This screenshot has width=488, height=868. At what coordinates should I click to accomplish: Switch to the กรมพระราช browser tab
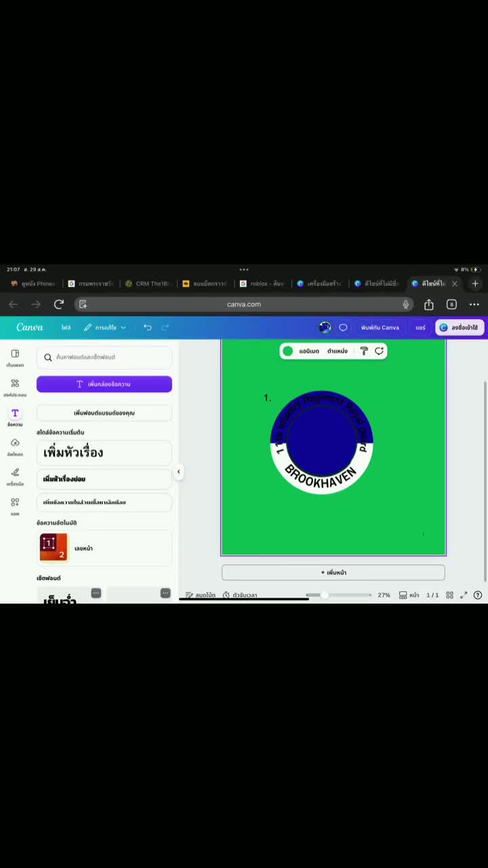point(91,283)
